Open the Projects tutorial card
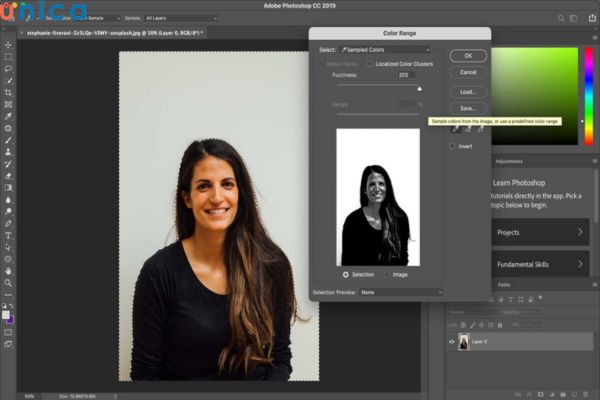This screenshot has width=600, height=400. [x=540, y=232]
